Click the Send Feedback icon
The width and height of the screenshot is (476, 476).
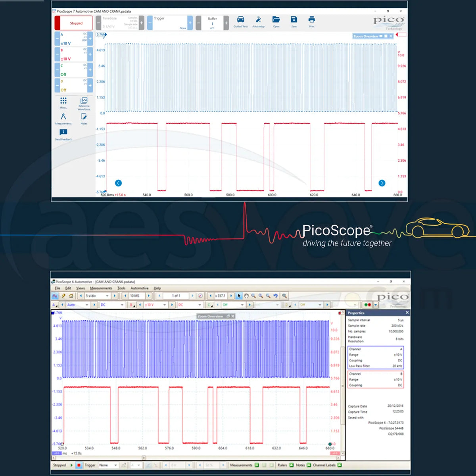pyautogui.click(x=63, y=133)
